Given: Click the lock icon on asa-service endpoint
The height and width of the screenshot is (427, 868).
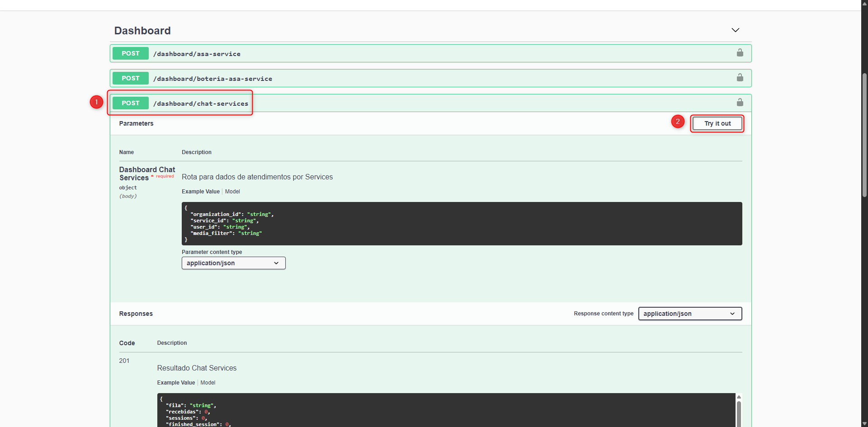Looking at the screenshot, I should point(740,53).
